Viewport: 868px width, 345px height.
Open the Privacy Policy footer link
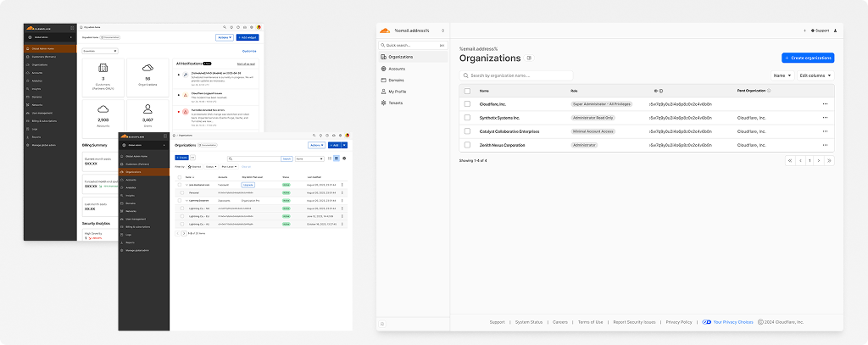[679, 322]
